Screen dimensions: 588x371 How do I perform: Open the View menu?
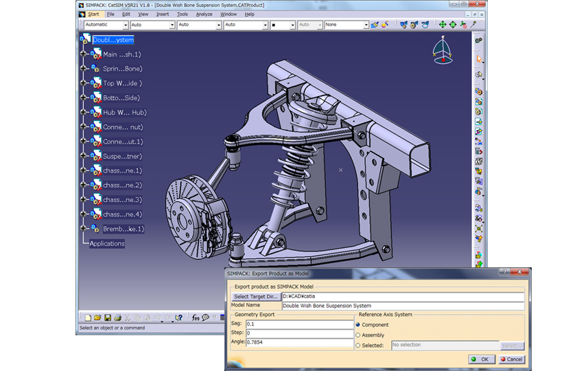coord(143,14)
